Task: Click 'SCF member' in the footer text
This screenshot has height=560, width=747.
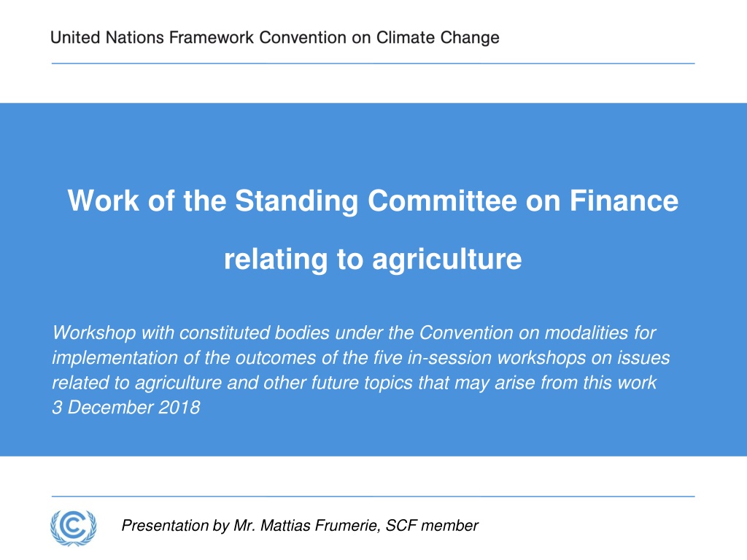Action: (432, 525)
